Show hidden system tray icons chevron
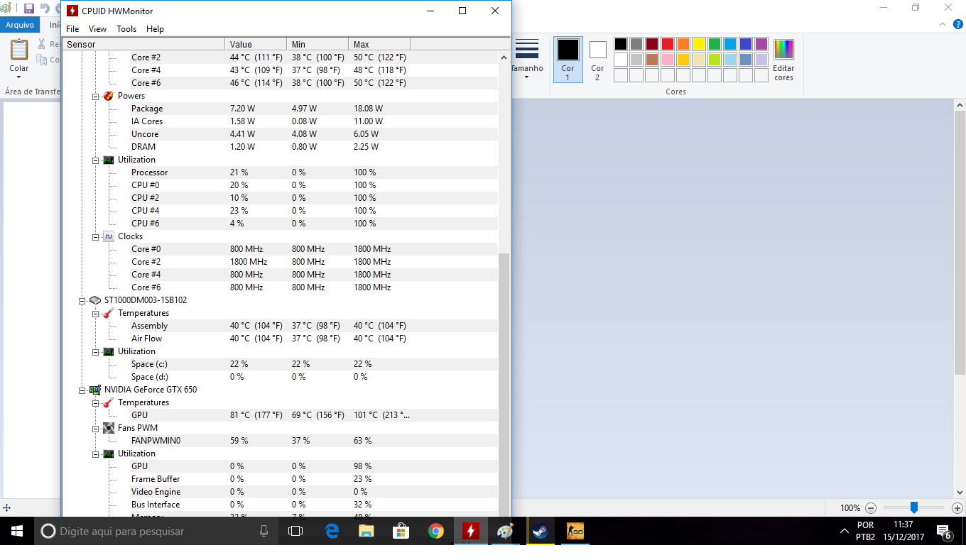The height and width of the screenshot is (560, 966). tap(844, 531)
